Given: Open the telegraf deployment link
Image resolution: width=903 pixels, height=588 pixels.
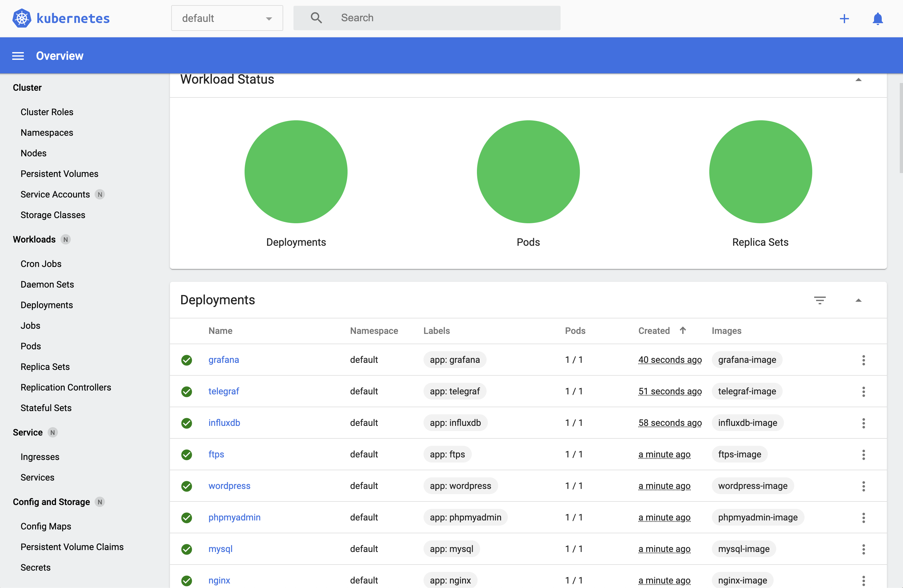Looking at the screenshot, I should click(223, 391).
